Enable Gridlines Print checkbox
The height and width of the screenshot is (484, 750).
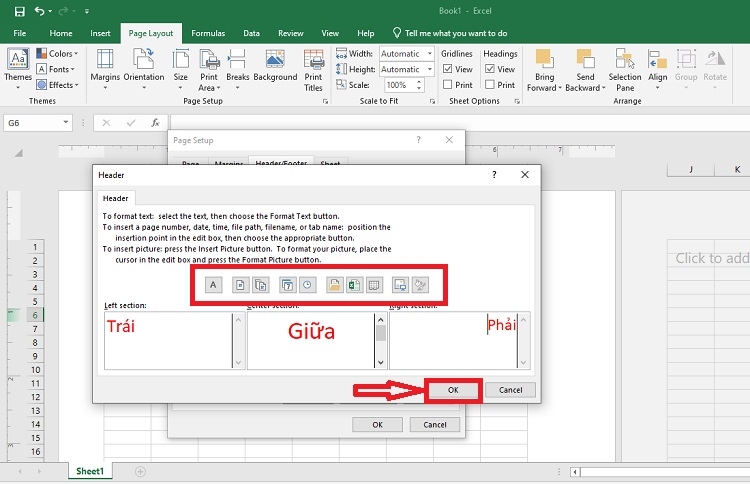448,85
